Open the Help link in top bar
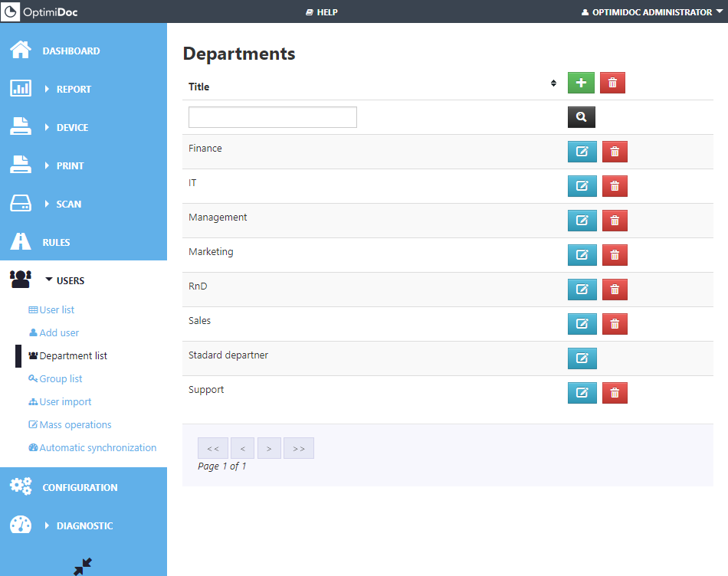 click(x=322, y=12)
